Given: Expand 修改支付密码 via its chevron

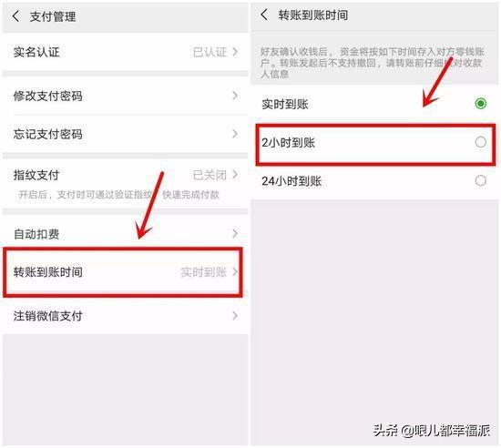Looking at the screenshot, I should click(x=235, y=96).
